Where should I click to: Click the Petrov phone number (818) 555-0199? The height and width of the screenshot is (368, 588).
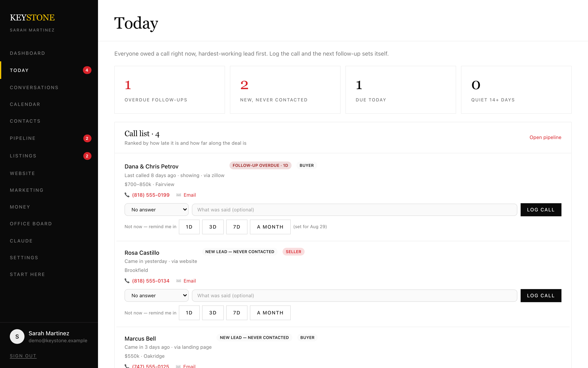click(x=151, y=195)
